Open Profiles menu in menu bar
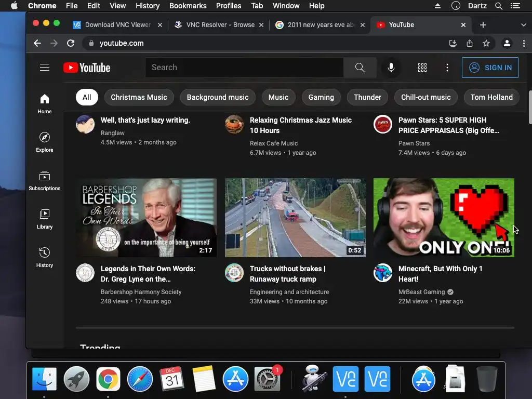 tap(229, 6)
